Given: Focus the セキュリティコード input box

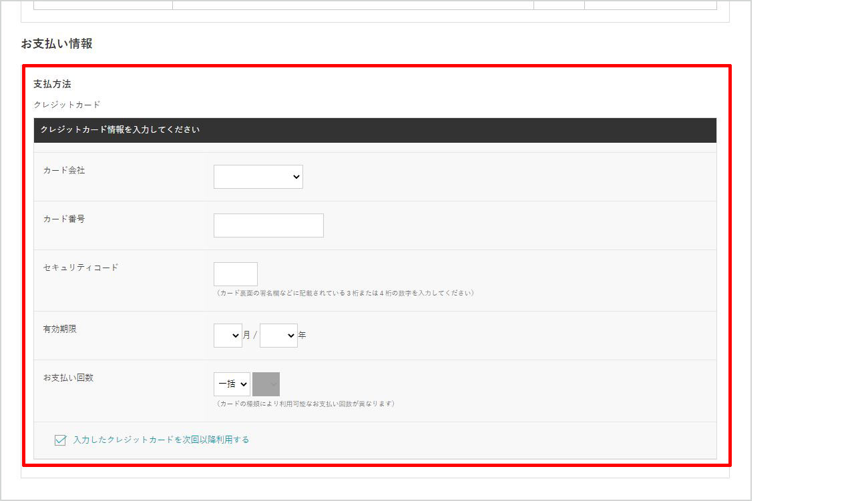Looking at the screenshot, I should pos(235,274).
